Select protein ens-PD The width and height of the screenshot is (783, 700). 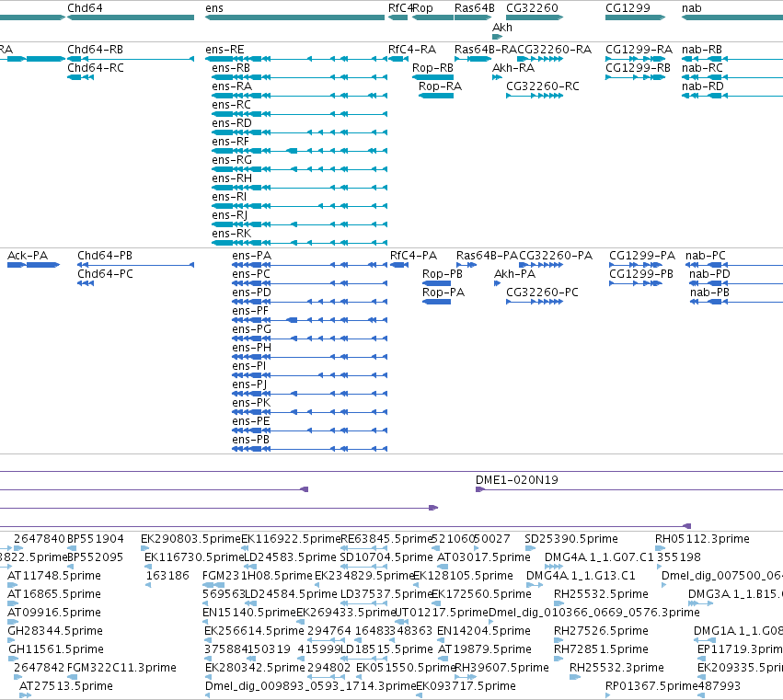point(252,293)
